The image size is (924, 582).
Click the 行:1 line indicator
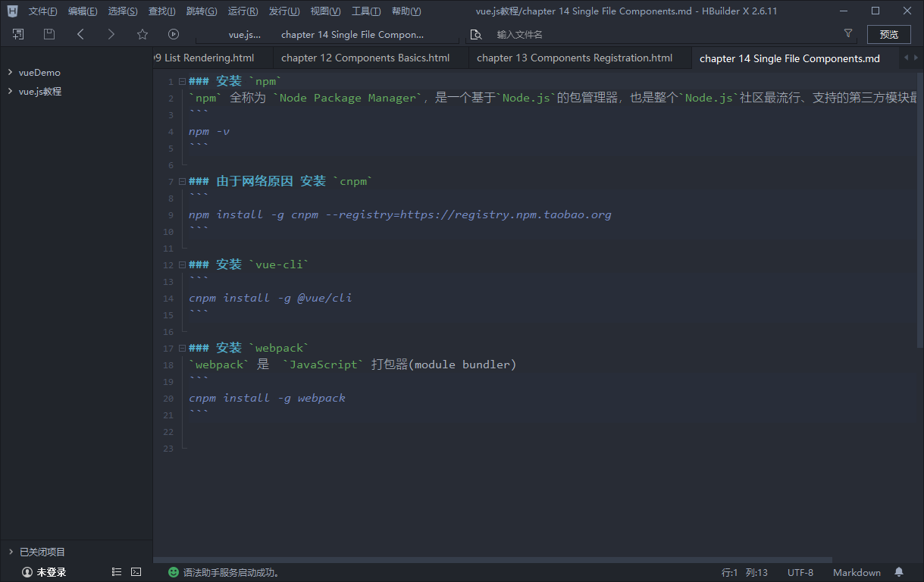pyautogui.click(x=730, y=572)
